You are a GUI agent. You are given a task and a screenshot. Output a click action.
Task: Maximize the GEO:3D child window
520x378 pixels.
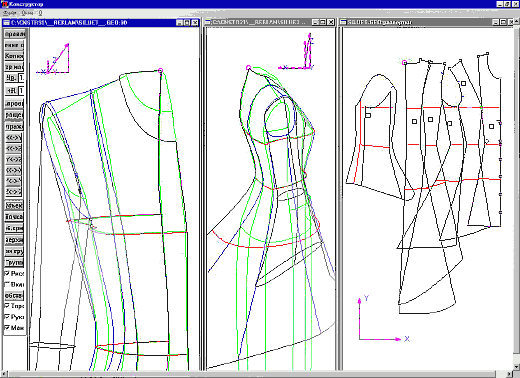187,23
